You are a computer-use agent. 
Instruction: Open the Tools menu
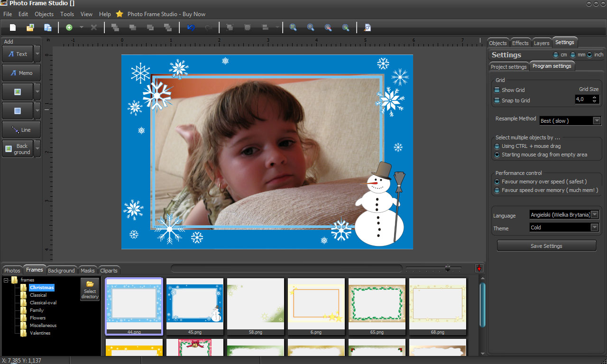click(67, 14)
